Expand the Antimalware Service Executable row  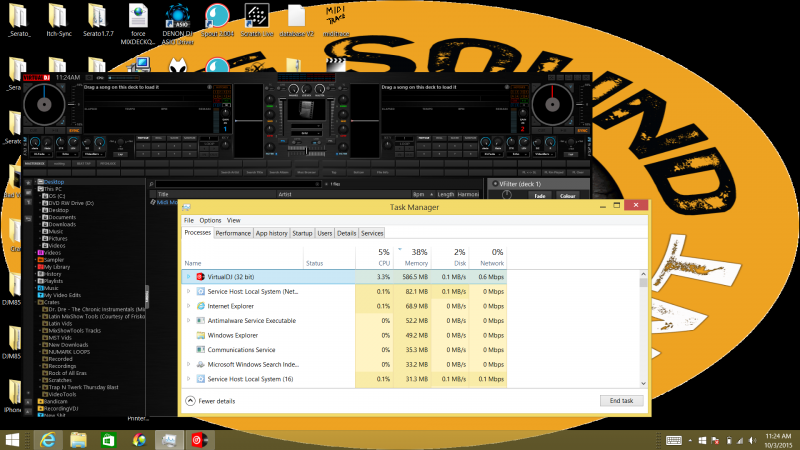click(x=188, y=320)
